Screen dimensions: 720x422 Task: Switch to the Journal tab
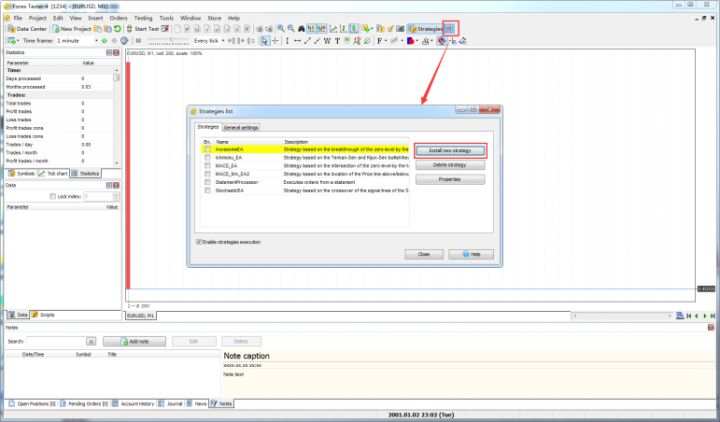pyautogui.click(x=170, y=404)
